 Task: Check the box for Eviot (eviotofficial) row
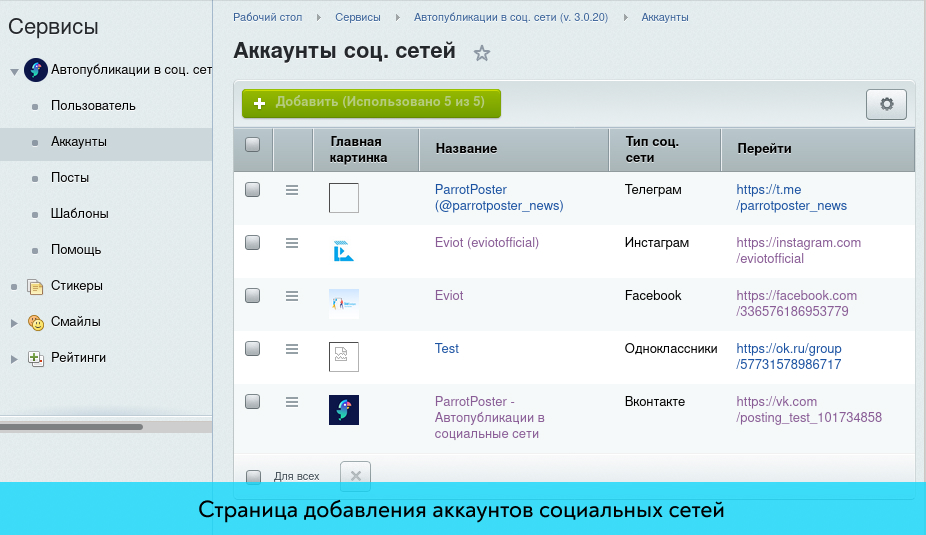253,242
